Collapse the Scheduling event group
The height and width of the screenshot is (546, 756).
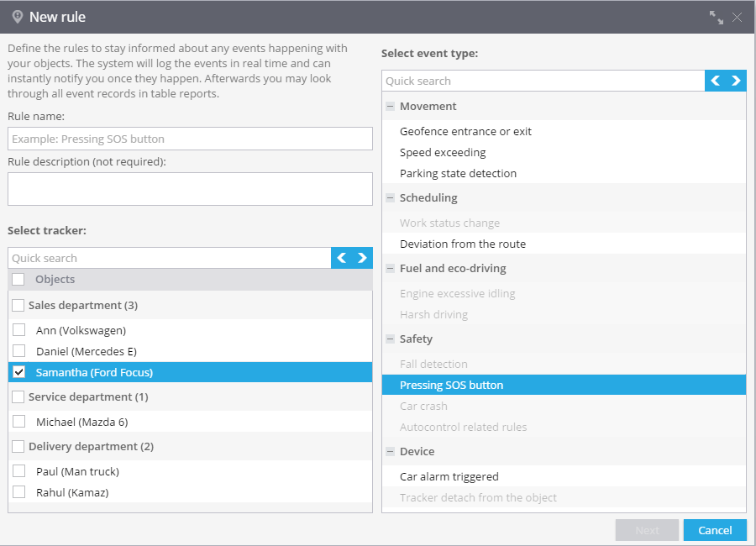click(390, 197)
